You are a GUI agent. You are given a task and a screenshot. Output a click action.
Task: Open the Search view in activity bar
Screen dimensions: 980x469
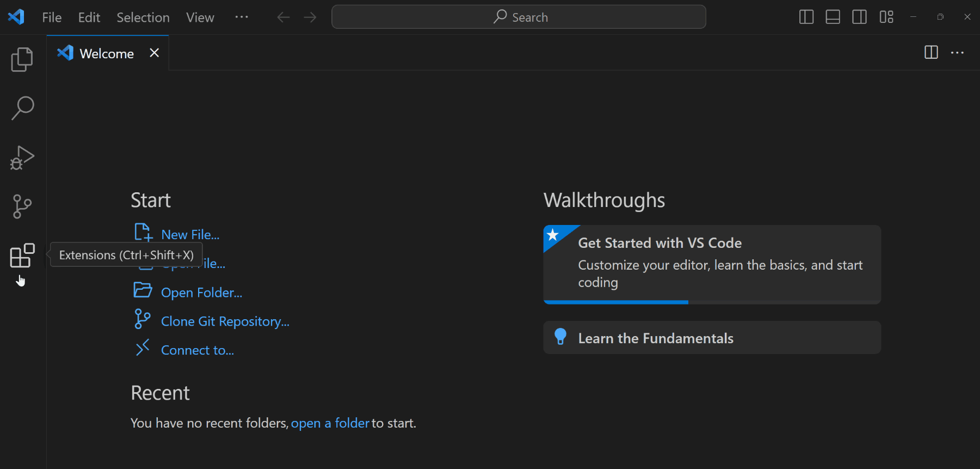click(x=22, y=108)
